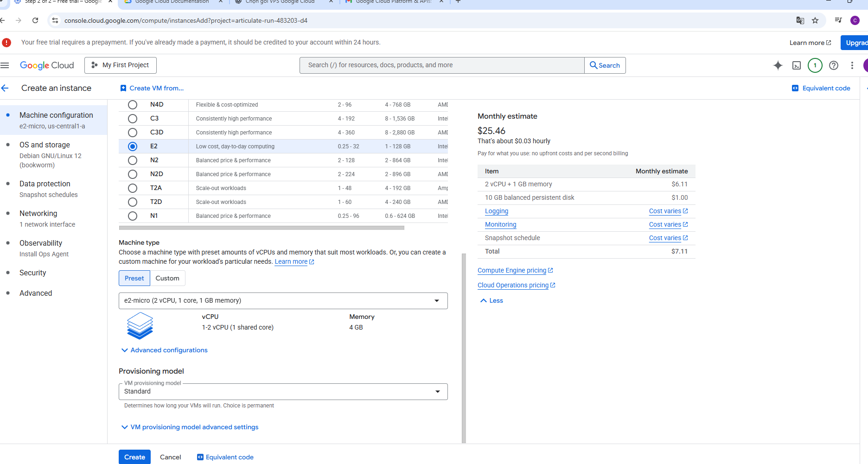Open the e2-micro machine type dropdown
The image size is (868, 464).
click(283, 301)
